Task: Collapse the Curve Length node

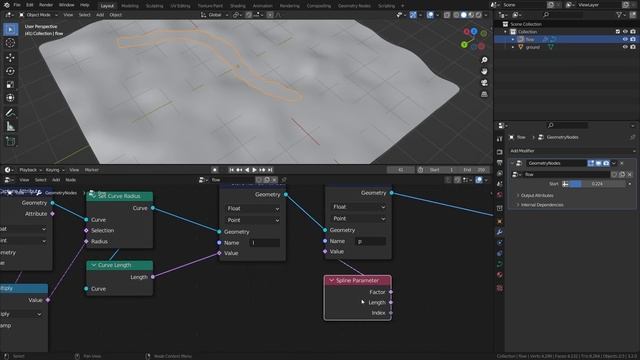Action: pyautogui.click(x=93, y=265)
